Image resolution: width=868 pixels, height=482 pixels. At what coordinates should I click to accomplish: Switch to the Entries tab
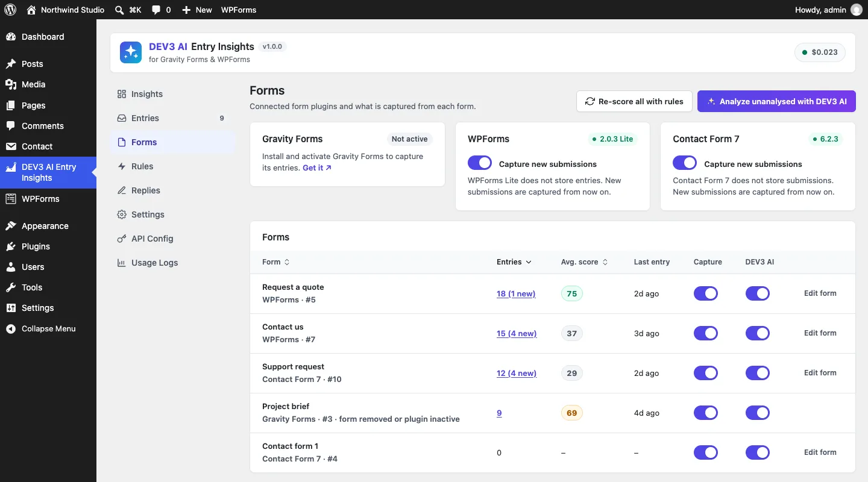pyautogui.click(x=173, y=118)
